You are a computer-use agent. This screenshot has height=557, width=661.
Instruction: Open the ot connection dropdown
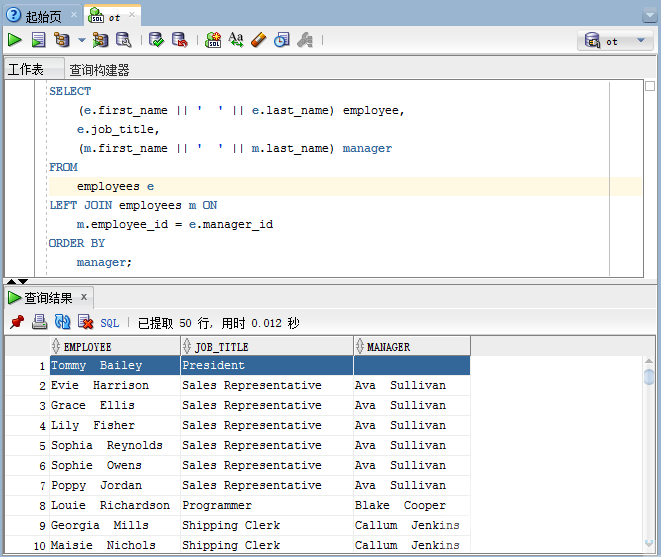coord(614,41)
